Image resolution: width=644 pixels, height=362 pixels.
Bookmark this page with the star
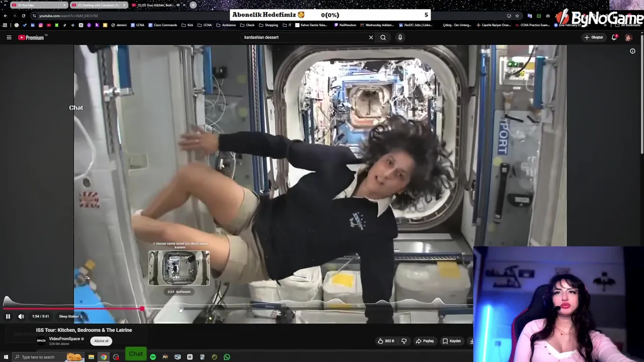point(517,16)
